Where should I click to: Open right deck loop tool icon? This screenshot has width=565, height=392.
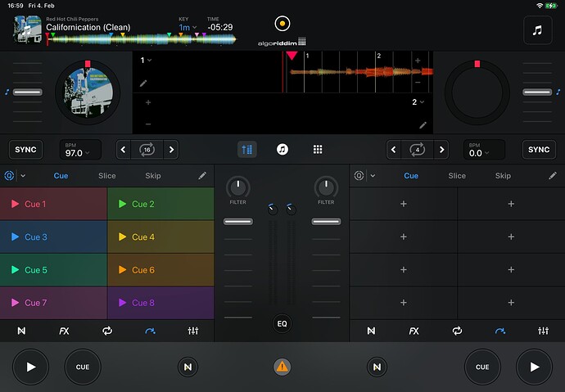click(x=457, y=331)
